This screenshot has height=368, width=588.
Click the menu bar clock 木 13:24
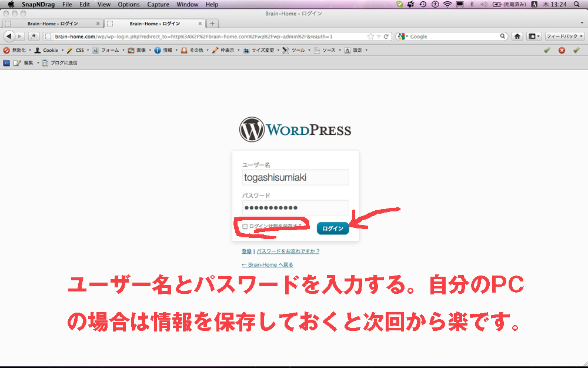click(556, 5)
